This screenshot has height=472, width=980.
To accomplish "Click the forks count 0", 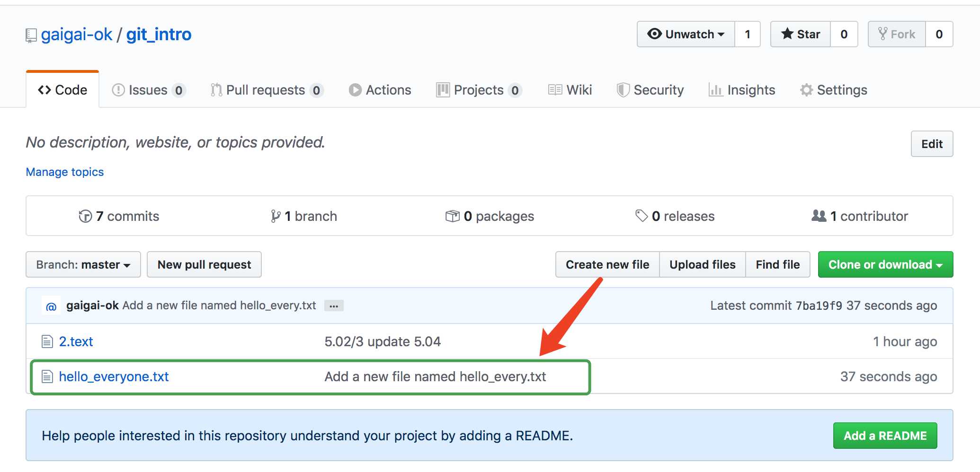I will pos(939,34).
